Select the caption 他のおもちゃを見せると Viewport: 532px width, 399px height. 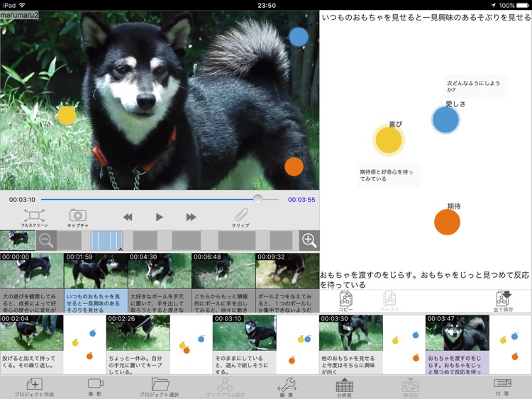(351, 363)
